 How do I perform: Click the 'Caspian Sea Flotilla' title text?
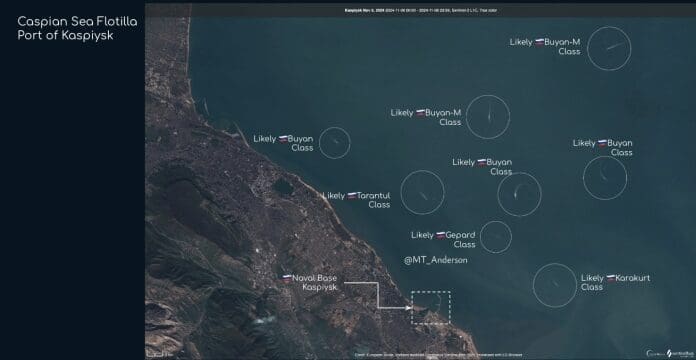(x=77, y=22)
